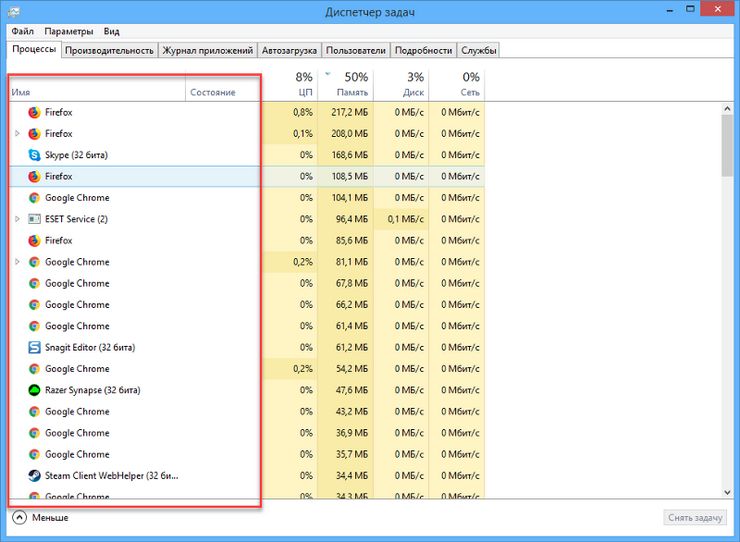Expand the ESET Service (2) group

point(17,219)
